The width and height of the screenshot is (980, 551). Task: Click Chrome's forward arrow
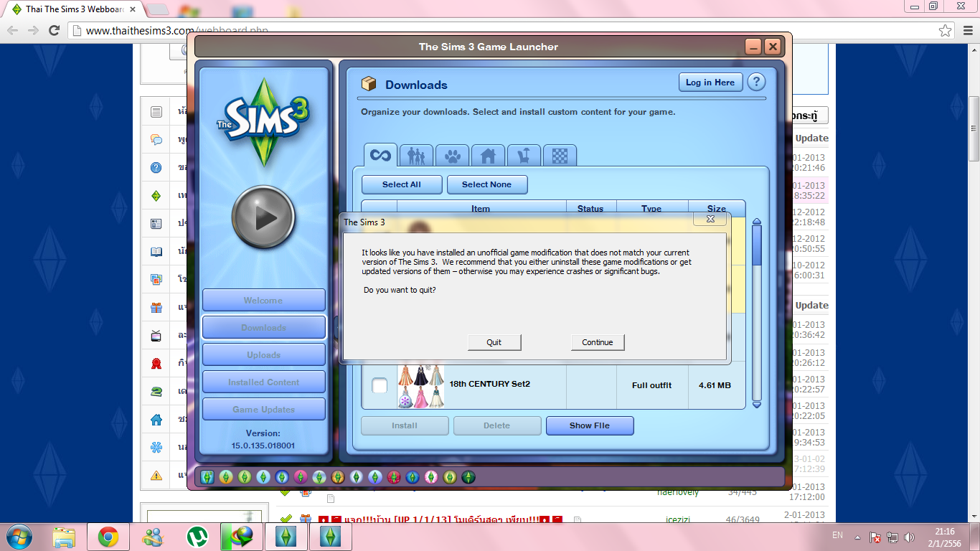click(33, 31)
